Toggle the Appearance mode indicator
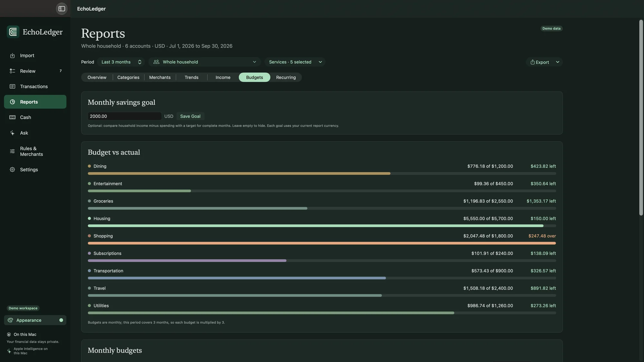This screenshot has height=362, width=644. [61, 320]
